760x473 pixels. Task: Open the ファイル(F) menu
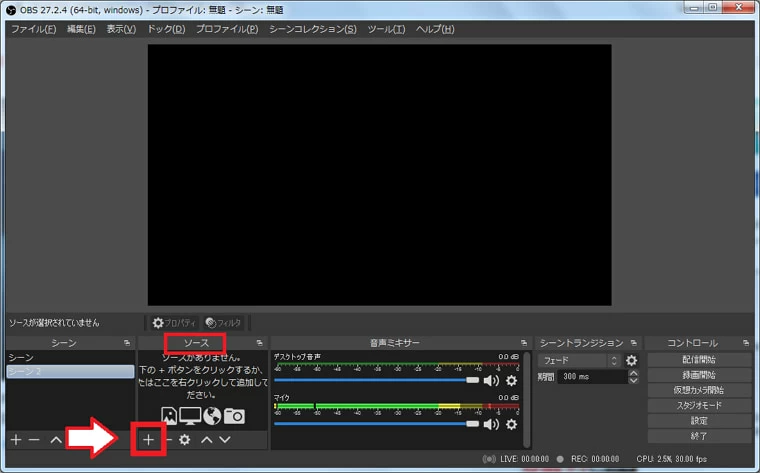pyautogui.click(x=33, y=29)
